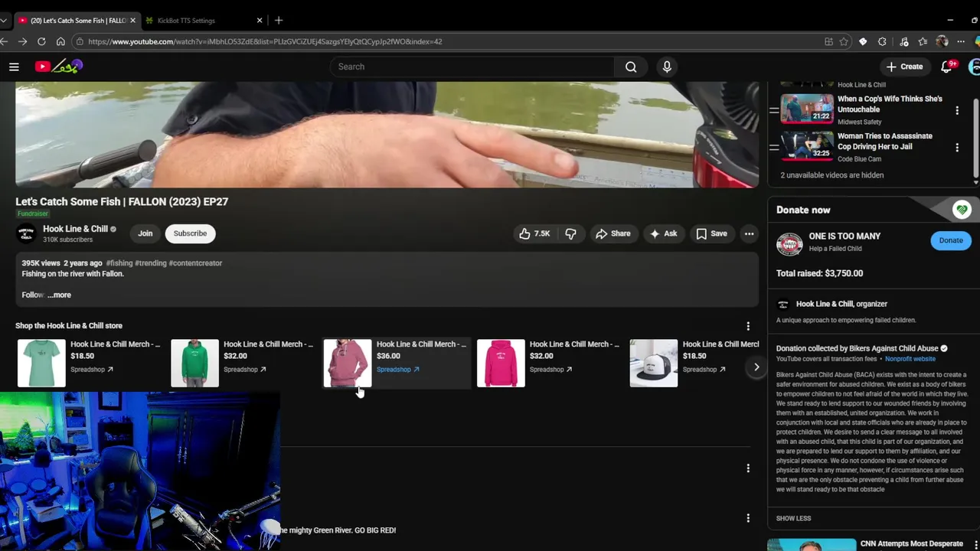
Task: Open the browser extensions puzzle icon
Action: 883,41
